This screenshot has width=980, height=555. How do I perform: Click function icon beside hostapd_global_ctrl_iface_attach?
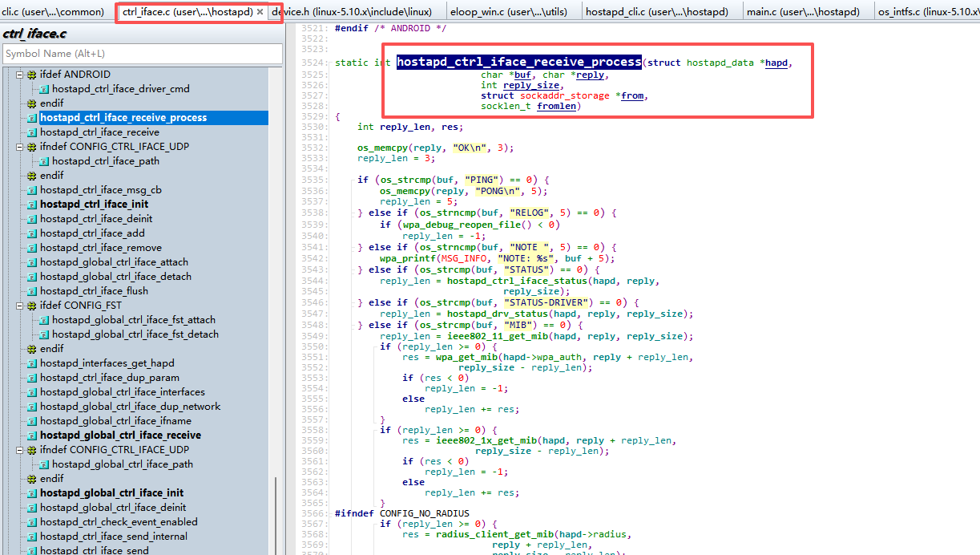(x=32, y=262)
